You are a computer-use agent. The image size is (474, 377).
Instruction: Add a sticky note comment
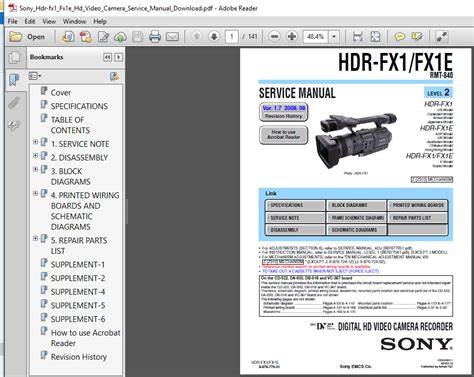tap(399, 37)
